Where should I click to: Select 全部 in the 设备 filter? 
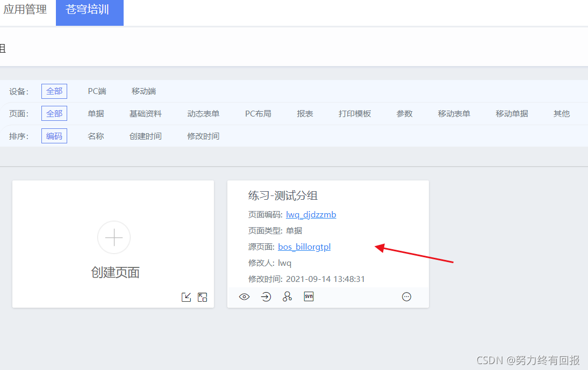[x=54, y=91]
